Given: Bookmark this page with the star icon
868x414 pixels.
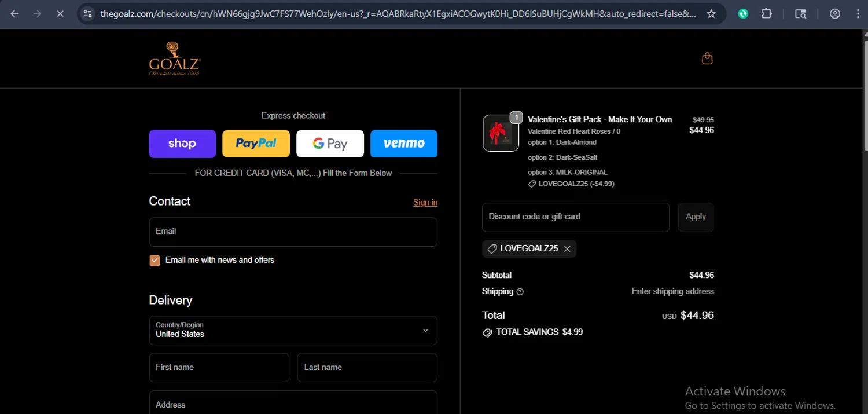Looking at the screenshot, I should click(711, 14).
